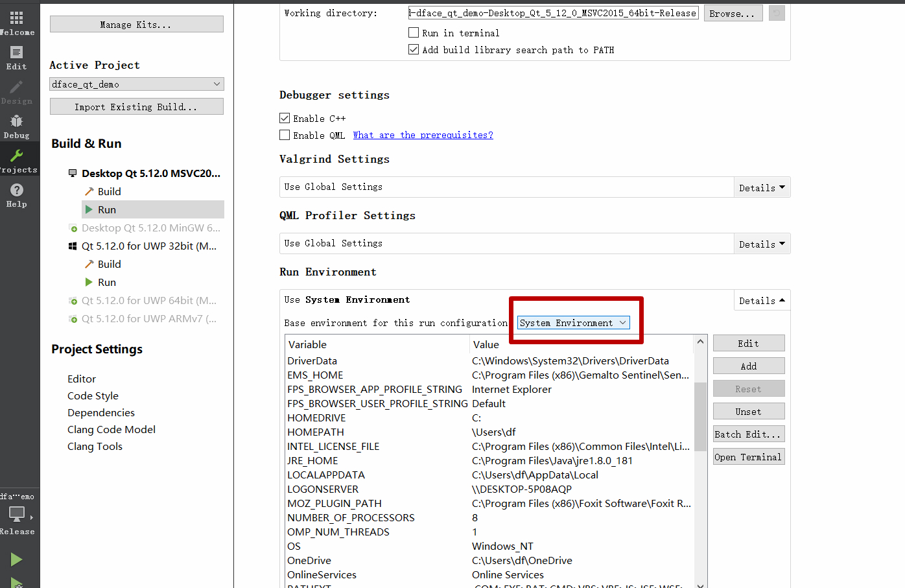Select the Projects wrench icon

pos(17,160)
